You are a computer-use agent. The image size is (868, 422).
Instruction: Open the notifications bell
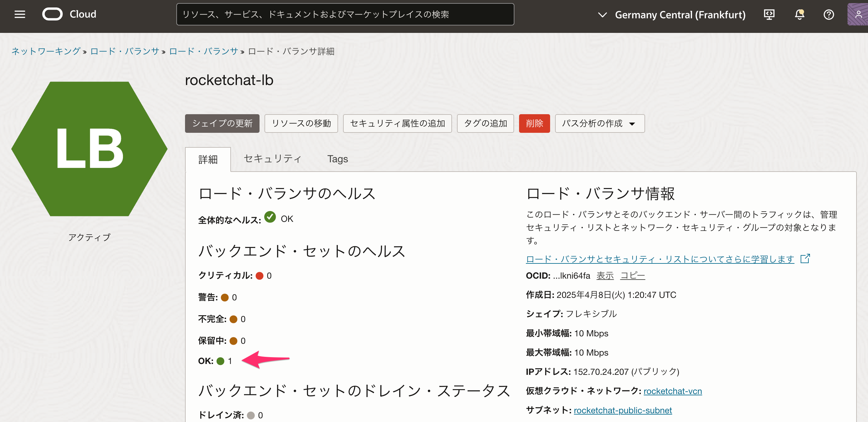(x=799, y=15)
